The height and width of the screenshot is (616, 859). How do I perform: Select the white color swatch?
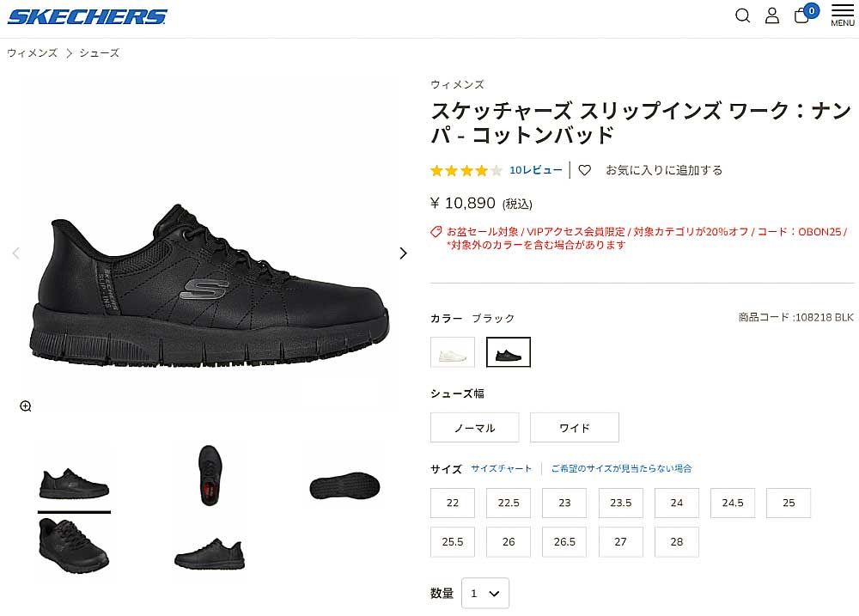click(453, 352)
